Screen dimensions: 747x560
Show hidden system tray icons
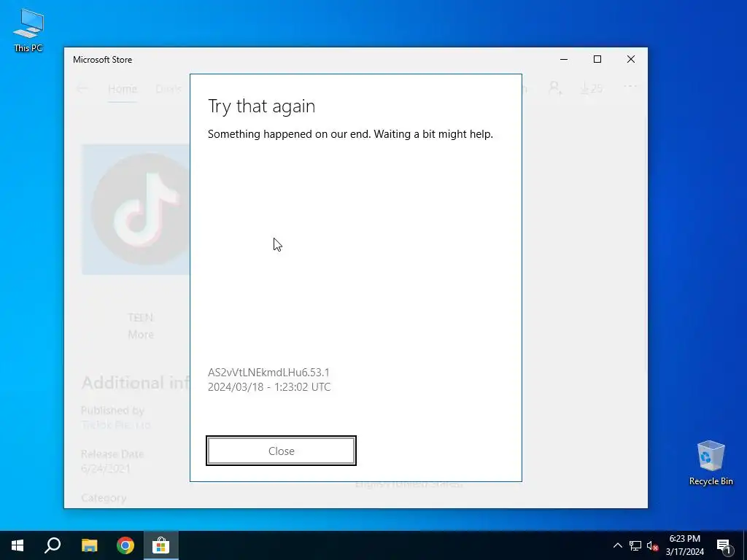pos(617,545)
